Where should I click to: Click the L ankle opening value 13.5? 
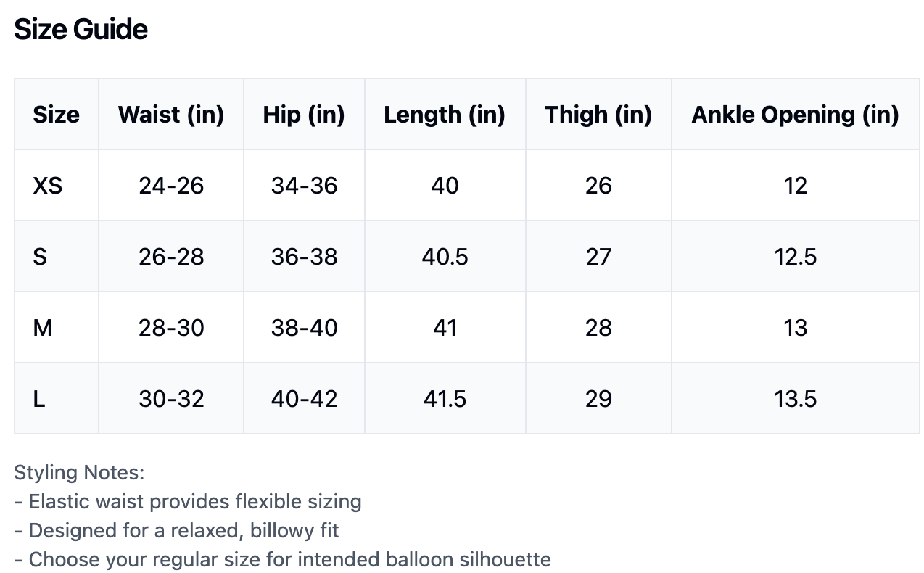tap(795, 399)
